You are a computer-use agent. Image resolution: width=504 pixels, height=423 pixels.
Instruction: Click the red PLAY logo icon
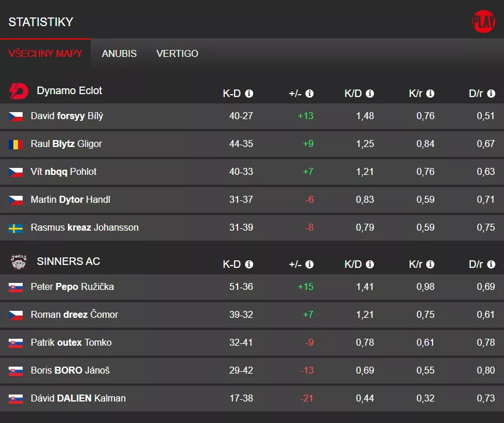click(x=483, y=22)
